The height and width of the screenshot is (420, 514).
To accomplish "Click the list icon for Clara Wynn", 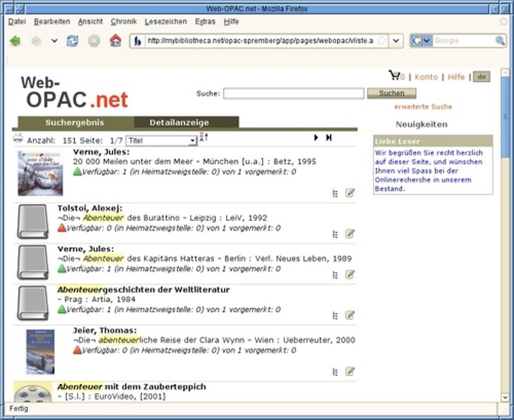I will (x=335, y=372).
